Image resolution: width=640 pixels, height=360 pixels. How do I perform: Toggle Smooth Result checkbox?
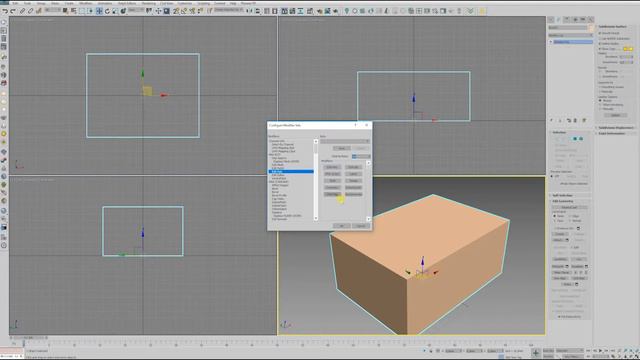pos(600,33)
